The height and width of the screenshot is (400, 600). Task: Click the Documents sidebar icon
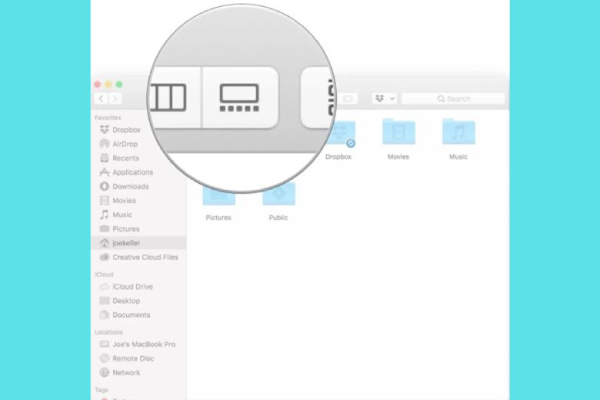104,315
